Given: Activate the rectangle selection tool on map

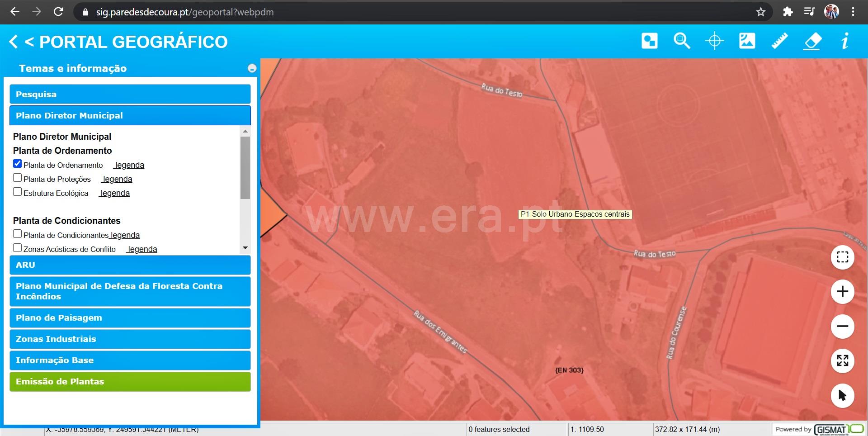Looking at the screenshot, I should (842, 257).
